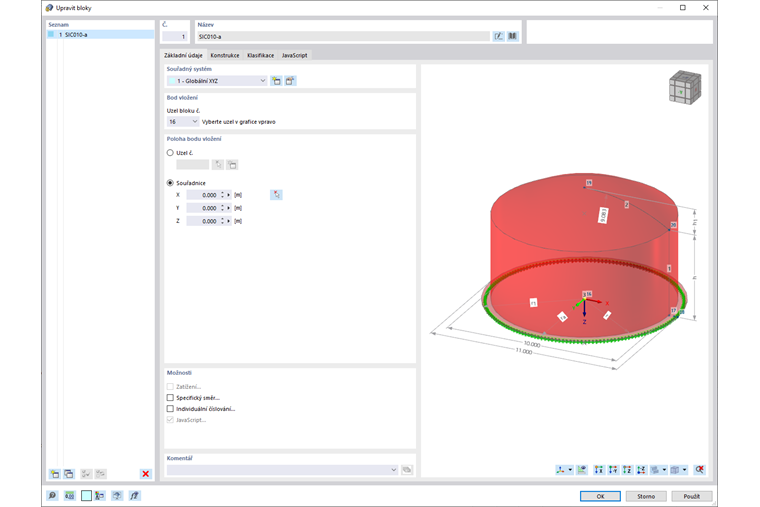Set view to the XZ axes view
Viewport: 760px width, 507px height.
click(x=641, y=470)
